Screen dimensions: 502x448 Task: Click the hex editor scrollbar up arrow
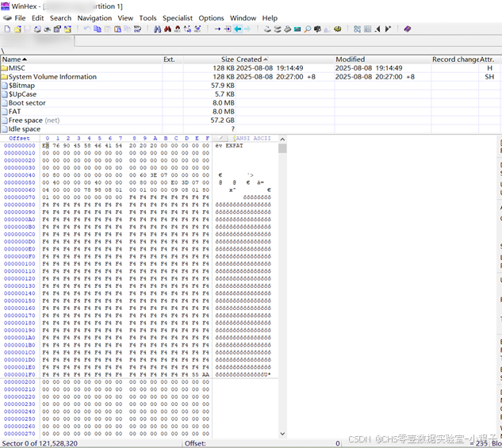[x=282, y=140]
